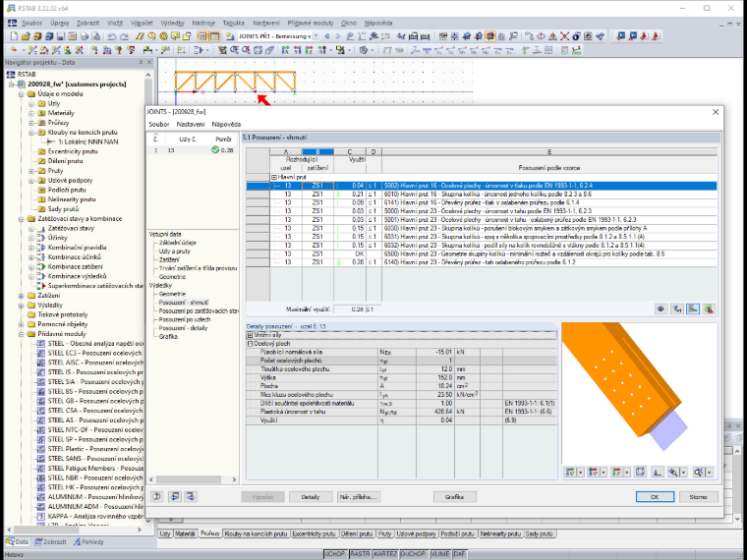This screenshot has width=747, height=560.
Task: Click the Open folder icon in main toolbar
Action: 26,36
